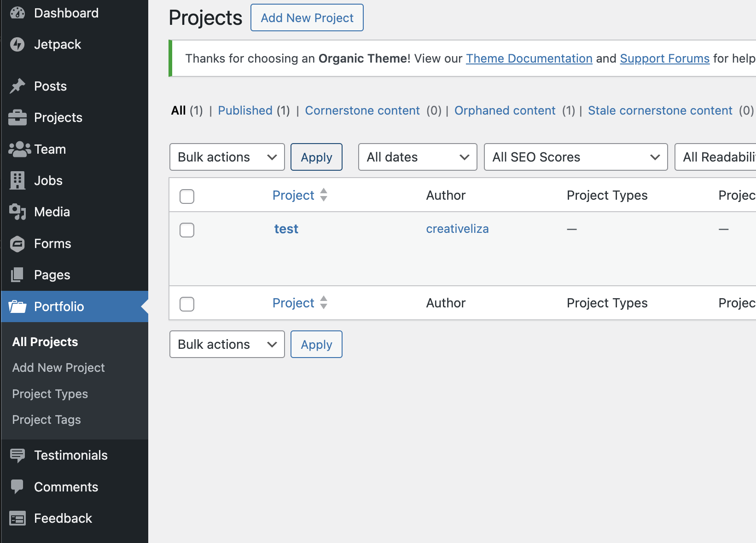The width and height of the screenshot is (756, 543).
Task: Click the bottom Apply button
Action: (x=316, y=344)
